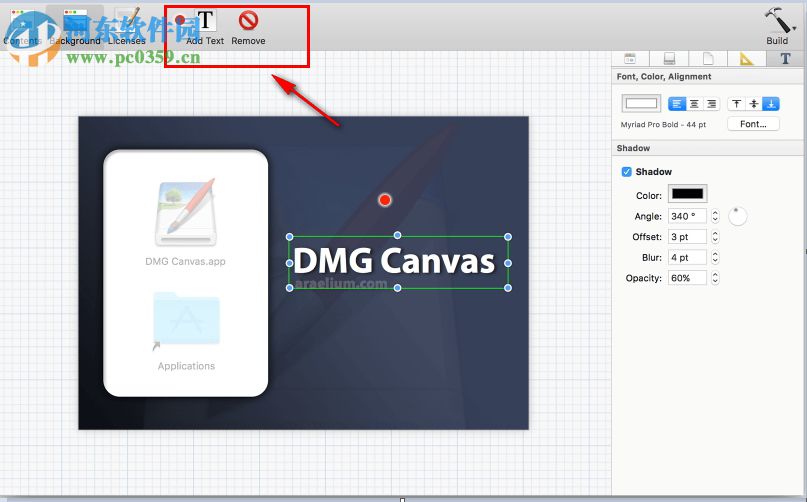The height and width of the screenshot is (502, 807).
Task: Click the Shadow section header
Action: pyautogui.click(x=633, y=148)
